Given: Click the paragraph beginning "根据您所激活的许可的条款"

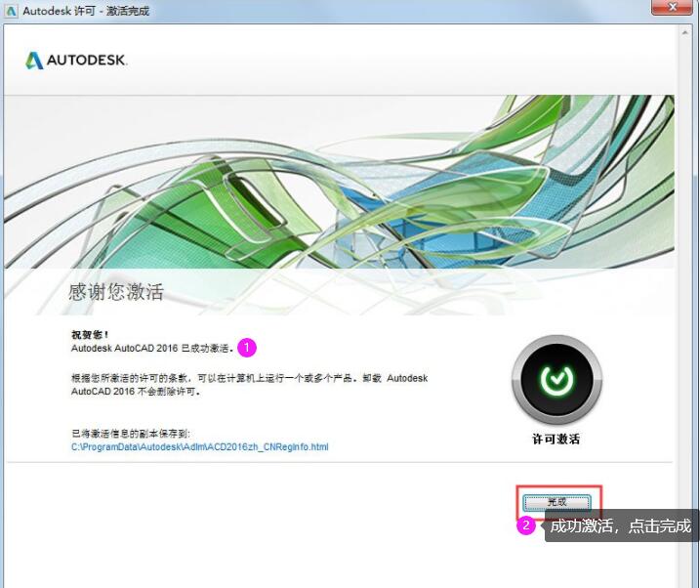Looking at the screenshot, I should click(249, 385).
